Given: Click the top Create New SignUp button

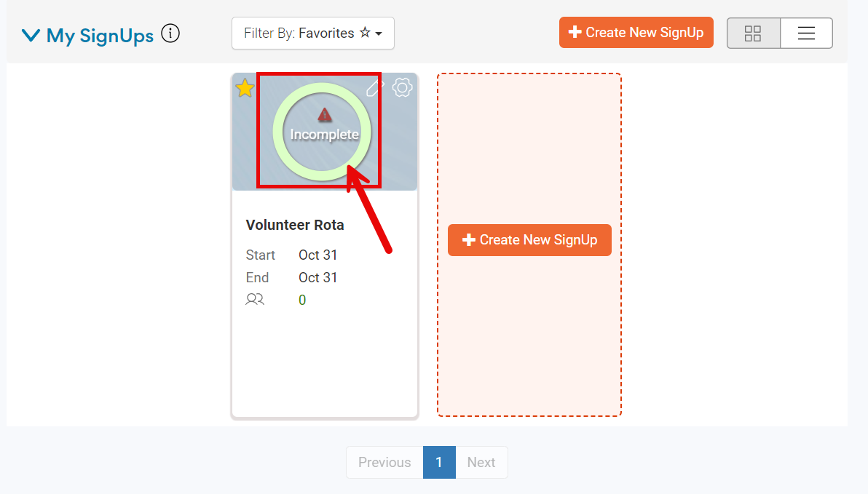Looking at the screenshot, I should click(636, 33).
